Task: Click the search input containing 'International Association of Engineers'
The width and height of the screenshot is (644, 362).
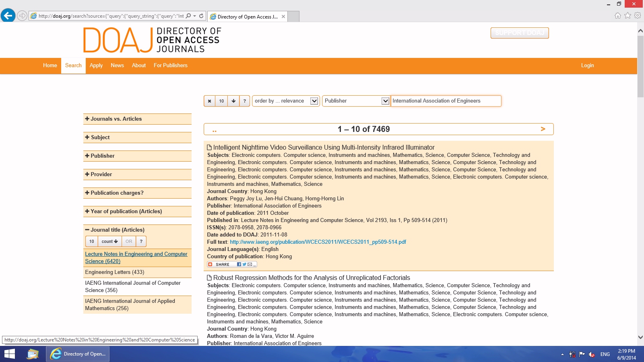Action: (446, 101)
